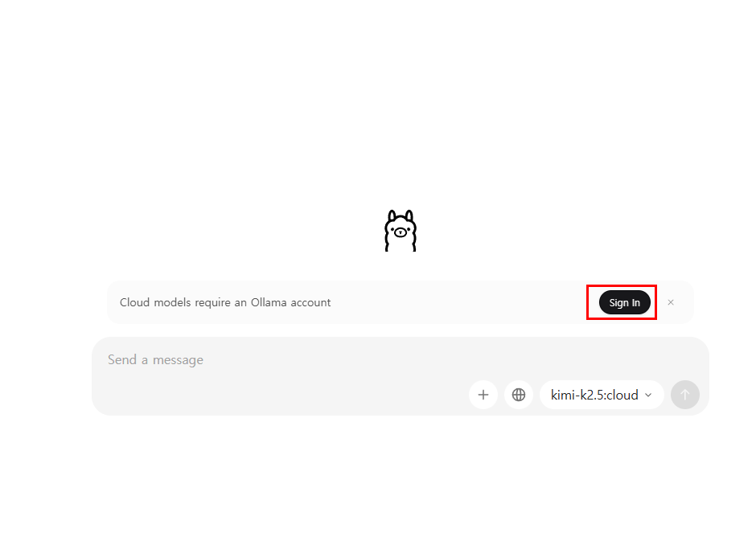This screenshot has height=537, width=756.
Task: Click the Send a message placeholder text
Action: click(155, 359)
